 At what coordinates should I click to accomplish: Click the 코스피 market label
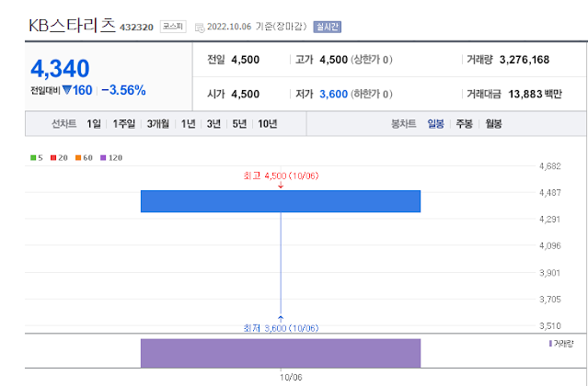(173, 27)
